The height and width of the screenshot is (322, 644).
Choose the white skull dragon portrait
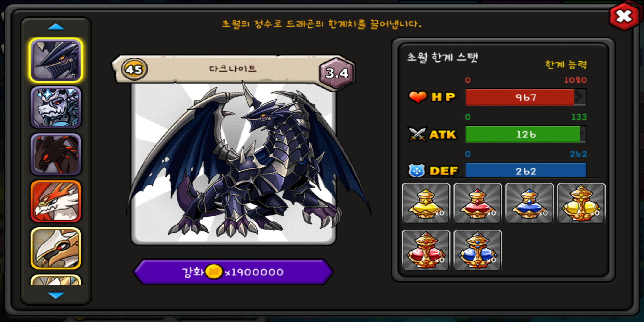[56, 107]
